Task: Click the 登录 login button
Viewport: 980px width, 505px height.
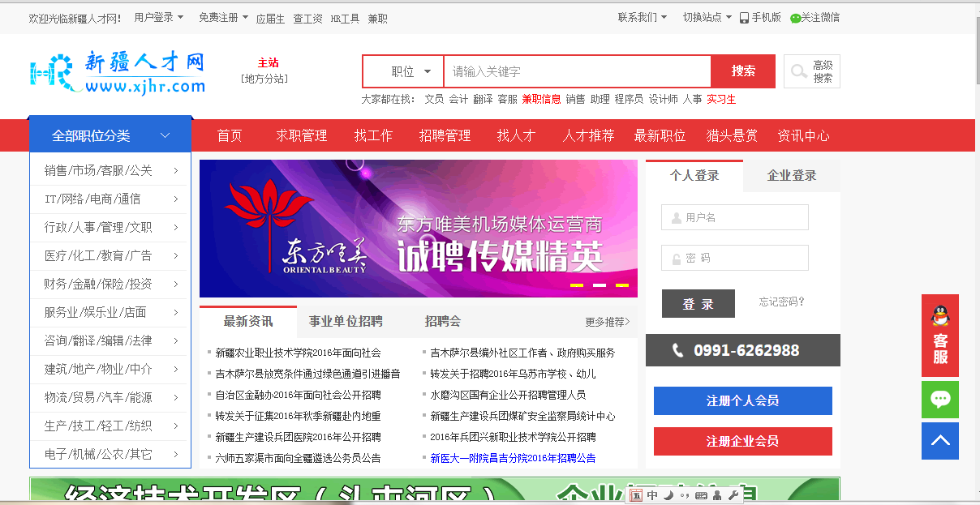Action: (x=698, y=304)
